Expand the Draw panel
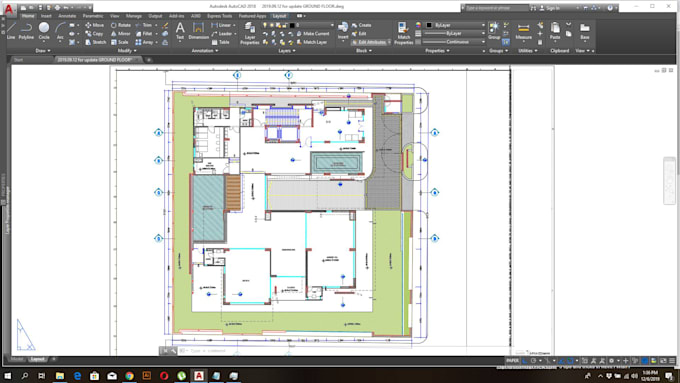This screenshot has width=680, height=383. tap(42, 51)
